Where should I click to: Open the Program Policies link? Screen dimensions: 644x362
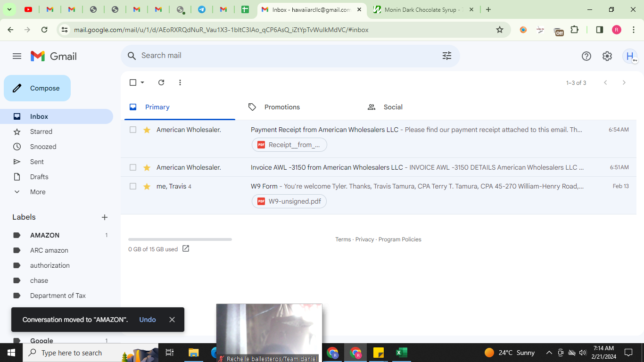pyautogui.click(x=400, y=239)
